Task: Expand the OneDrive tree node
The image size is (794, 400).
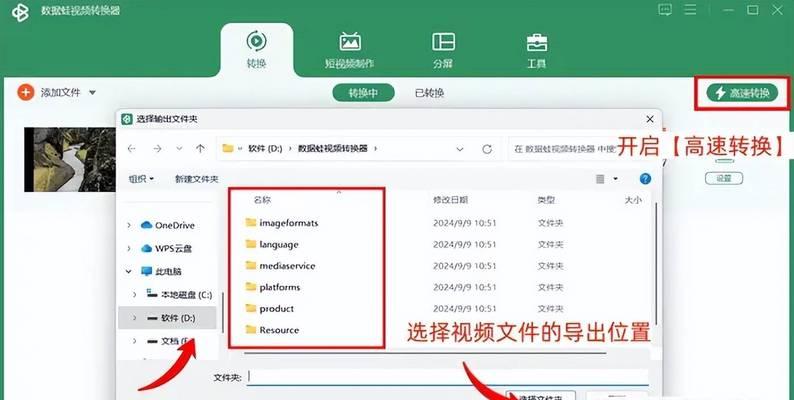Action: pos(129,225)
